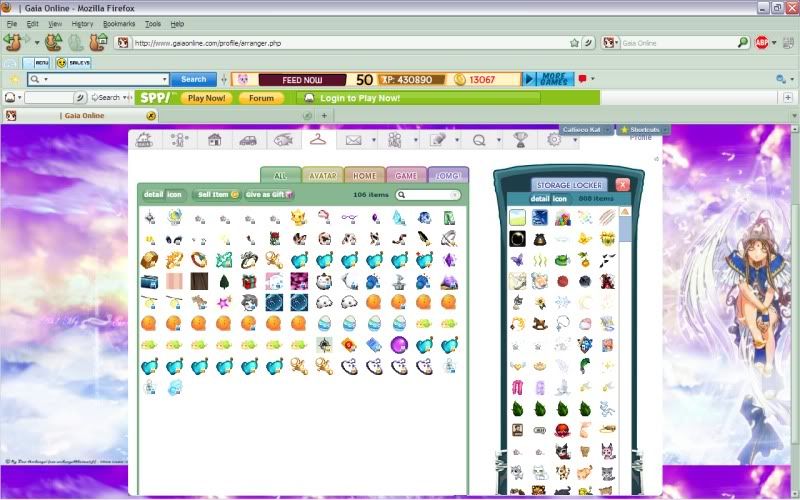The width and height of the screenshot is (800, 500).
Task: Open the speech bubble forums icon
Action: tap(479, 140)
